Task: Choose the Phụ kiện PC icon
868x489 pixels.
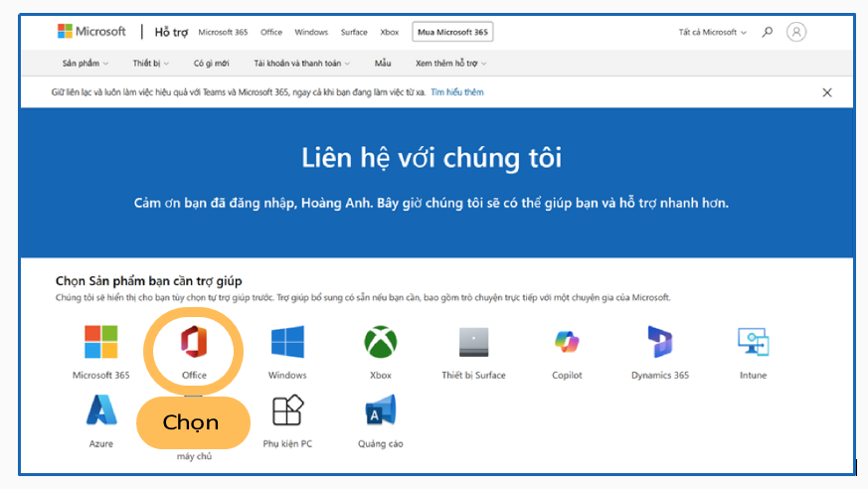Action: click(x=287, y=409)
